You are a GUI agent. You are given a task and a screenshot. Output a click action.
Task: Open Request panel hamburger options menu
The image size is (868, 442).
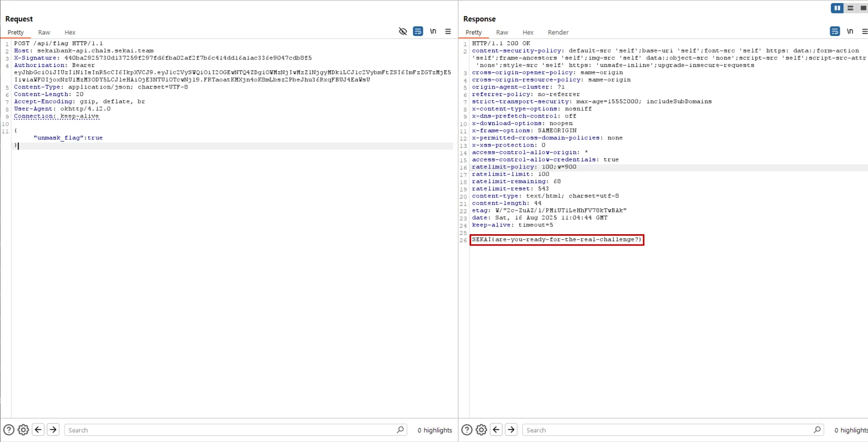tap(448, 31)
